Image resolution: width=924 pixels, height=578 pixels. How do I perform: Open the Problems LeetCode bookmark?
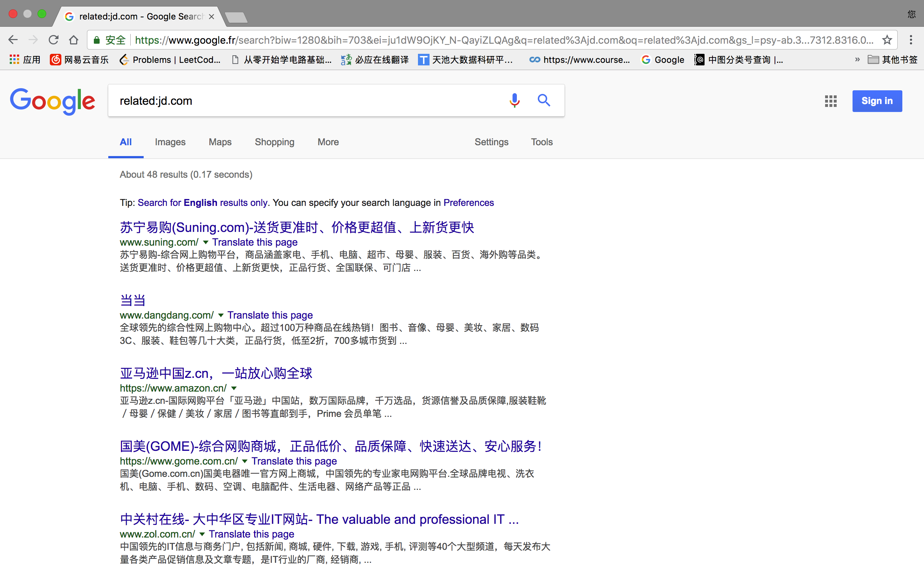(x=170, y=60)
